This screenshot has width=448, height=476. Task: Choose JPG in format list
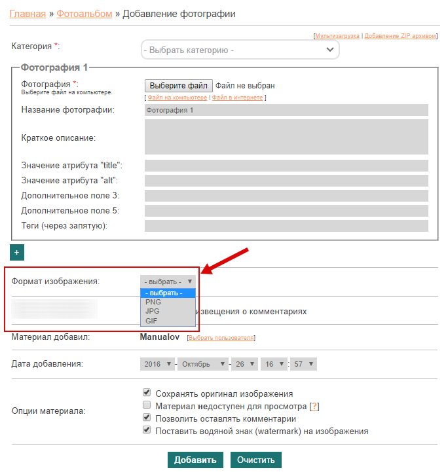(153, 312)
